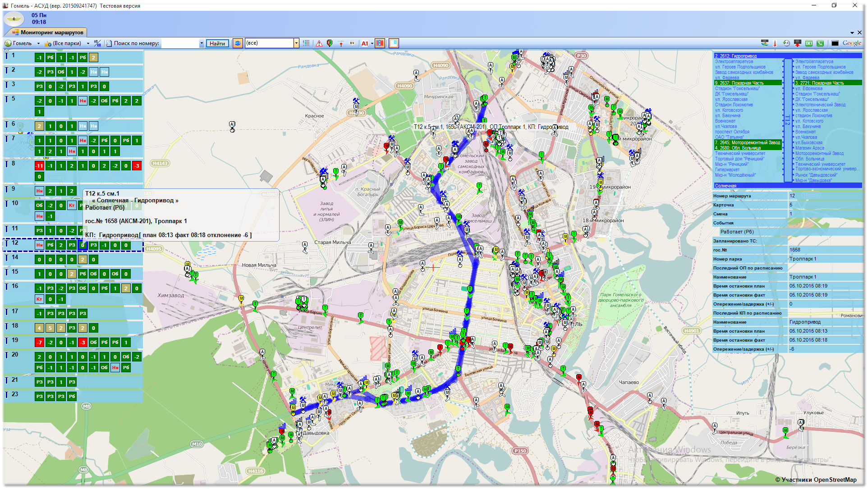
Task: Open the search number combo arrow
Action: (x=202, y=43)
